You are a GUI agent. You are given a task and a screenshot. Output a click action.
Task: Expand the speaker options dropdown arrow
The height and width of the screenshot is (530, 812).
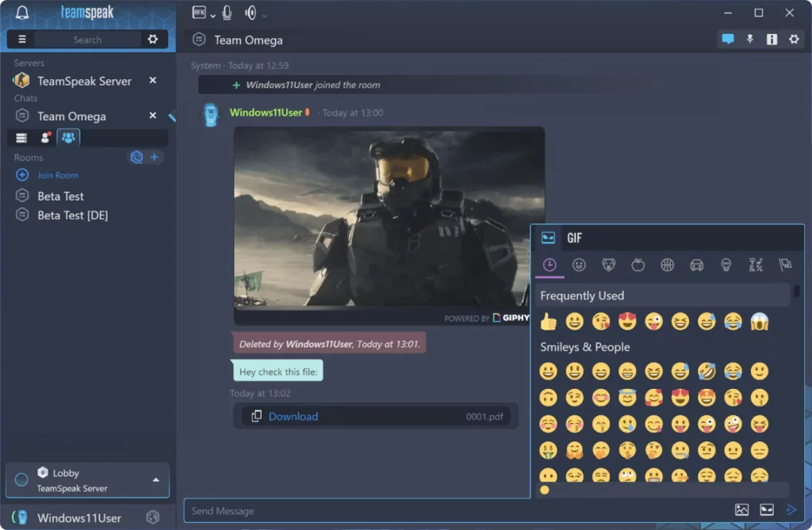pyautogui.click(x=264, y=16)
